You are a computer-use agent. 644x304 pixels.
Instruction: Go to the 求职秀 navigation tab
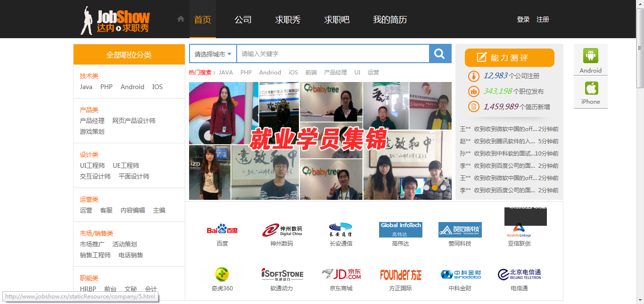[288, 20]
